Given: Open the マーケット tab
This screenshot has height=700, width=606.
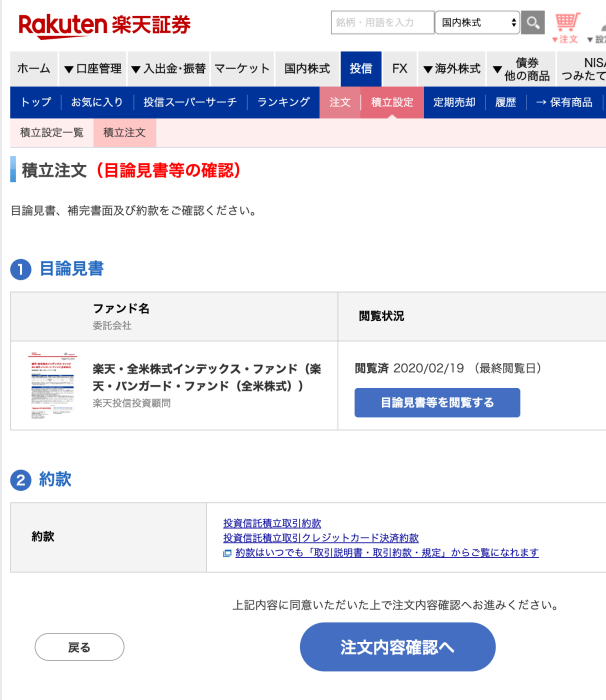Looking at the screenshot, I should [242, 69].
